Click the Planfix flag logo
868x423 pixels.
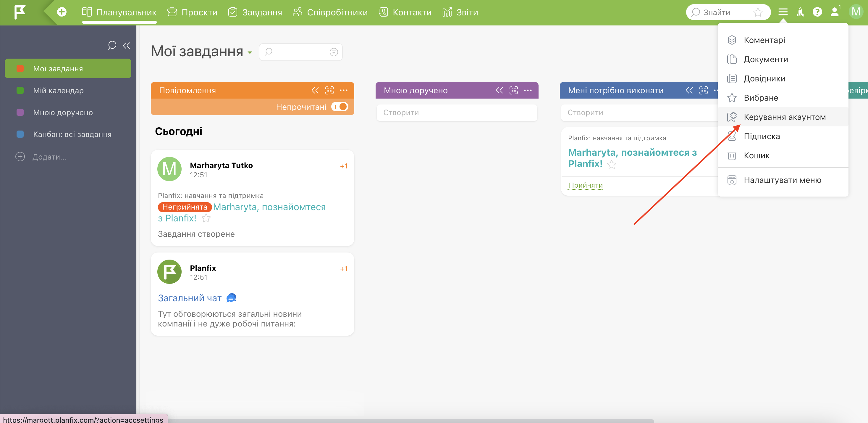click(x=20, y=12)
